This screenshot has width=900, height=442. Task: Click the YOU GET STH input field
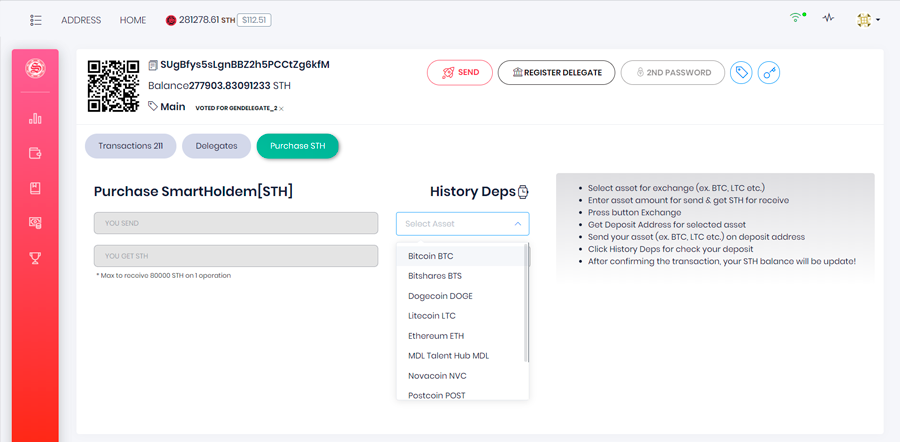(236, 256)
